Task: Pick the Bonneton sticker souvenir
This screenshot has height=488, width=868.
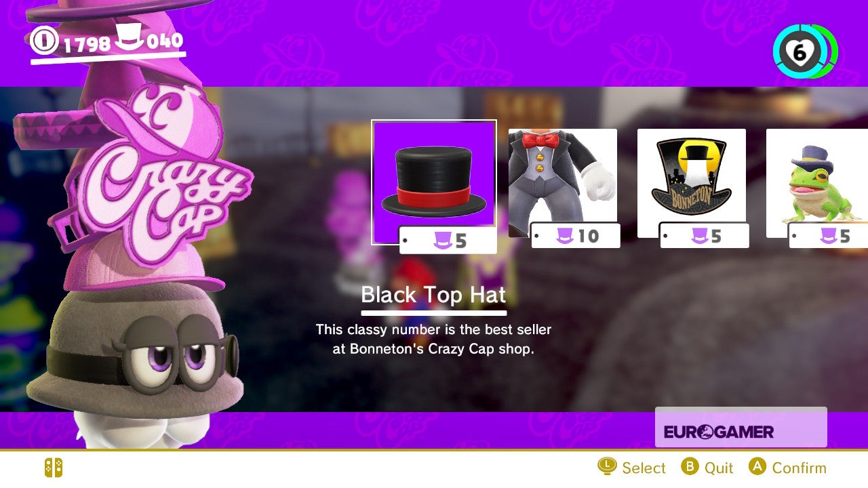Action: [692, 183]
